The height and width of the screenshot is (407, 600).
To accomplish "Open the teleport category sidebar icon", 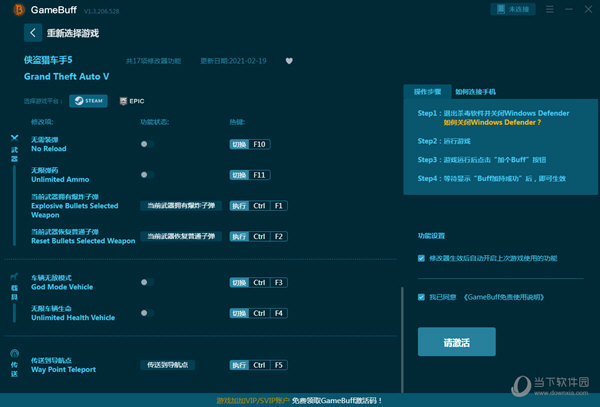I will pos(14,363).
